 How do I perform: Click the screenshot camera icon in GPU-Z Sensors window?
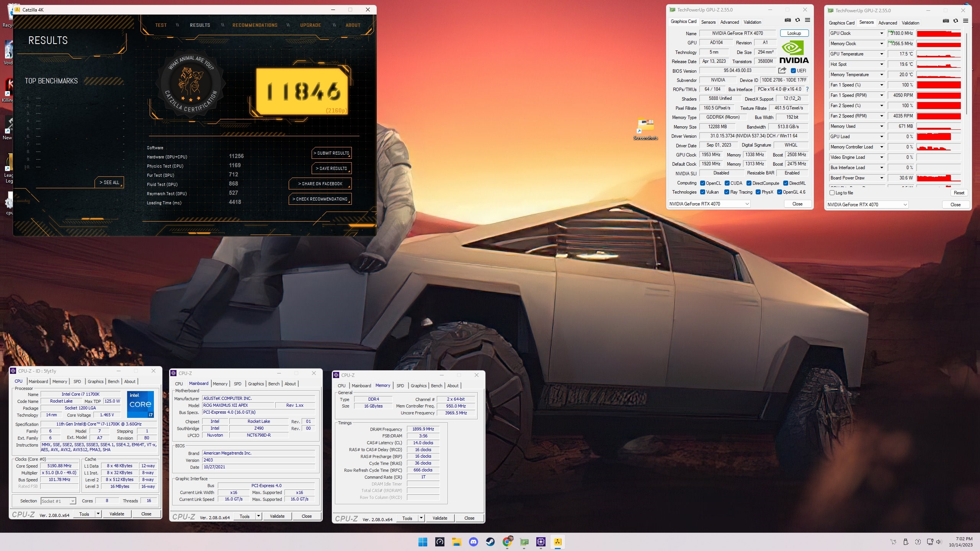click(946, 21)
